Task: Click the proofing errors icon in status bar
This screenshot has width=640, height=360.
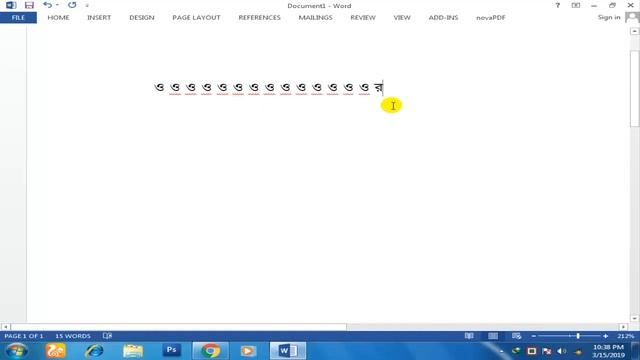Action: coord(107,336)
